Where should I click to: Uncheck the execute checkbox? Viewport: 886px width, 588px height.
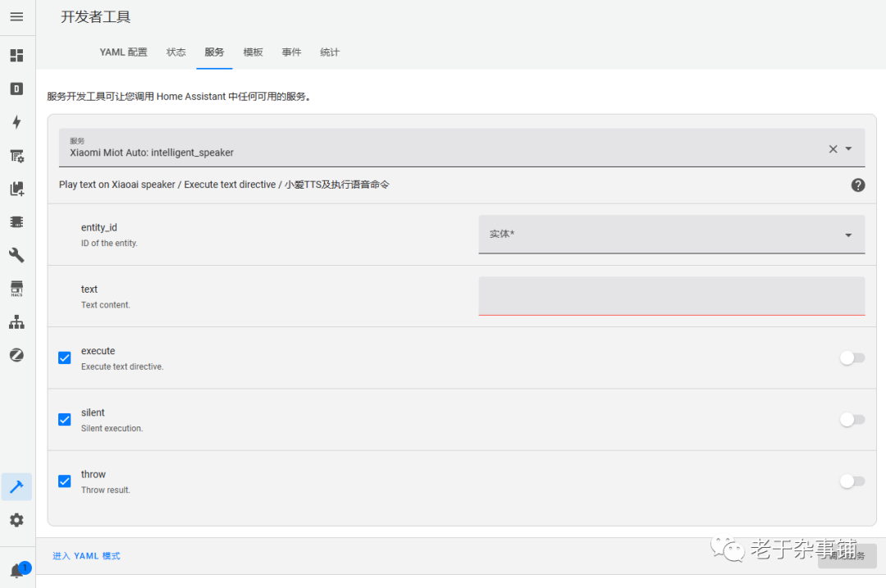pos(65,358)
